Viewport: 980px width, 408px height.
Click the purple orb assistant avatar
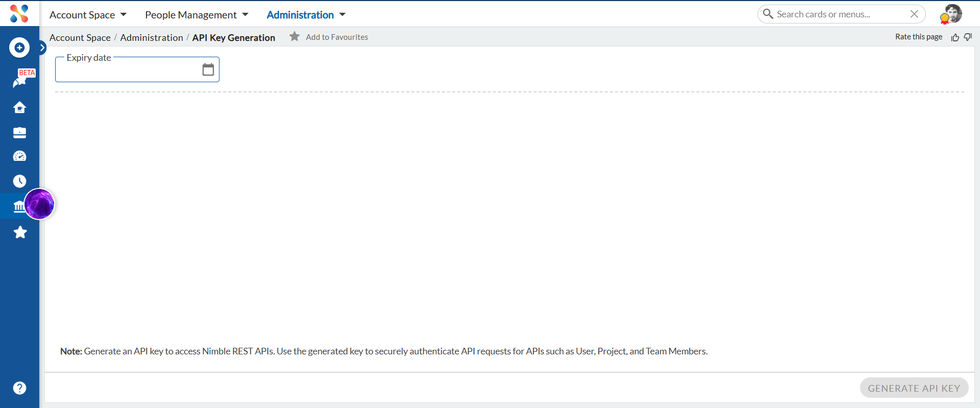[39, 204]
